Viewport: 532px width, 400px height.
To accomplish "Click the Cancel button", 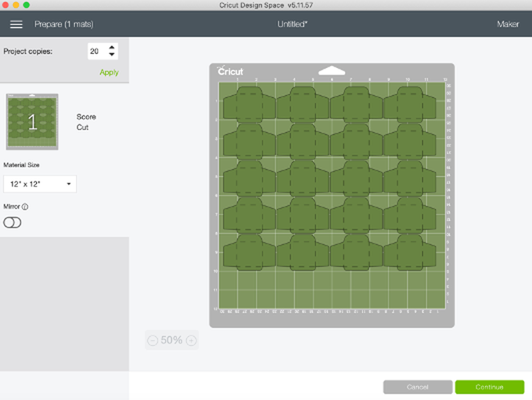I will click(x=417, y=387).
